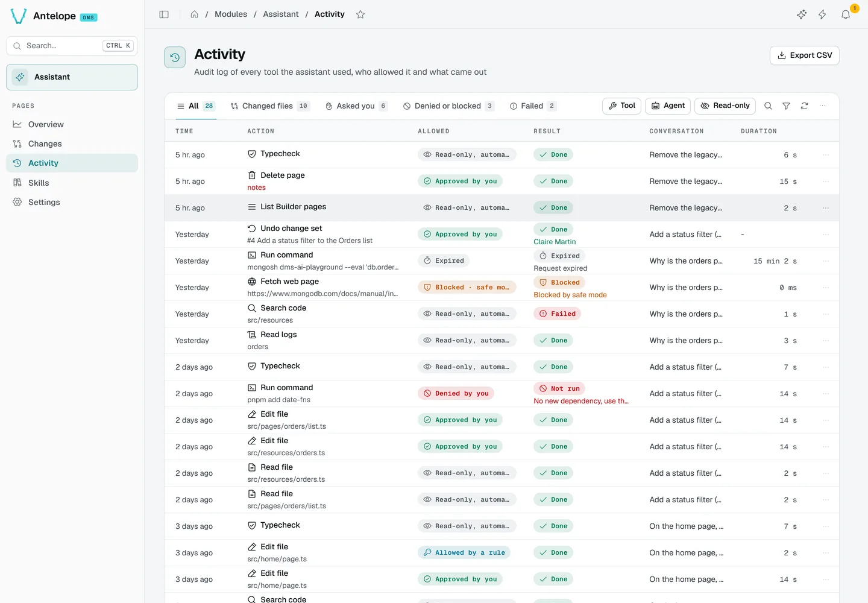Viewport: 868px width, 603px height.
Task: Switch to the All tab
Action: click(195, 106)
